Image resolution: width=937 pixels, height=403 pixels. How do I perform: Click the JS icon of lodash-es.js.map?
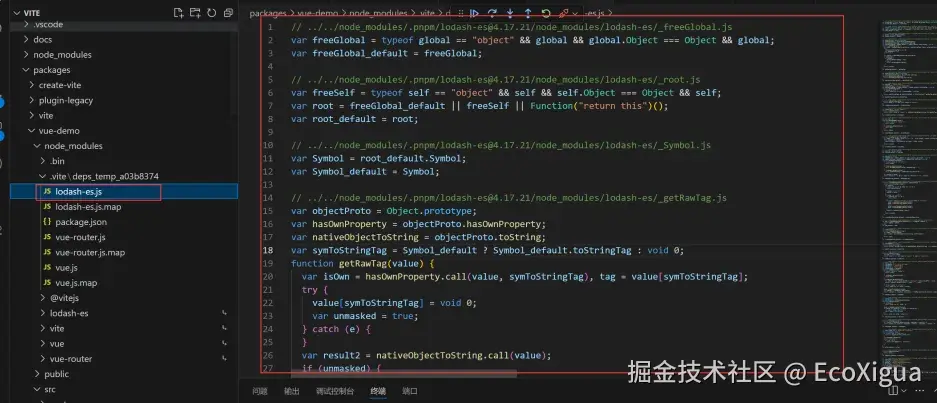point(47,207)
